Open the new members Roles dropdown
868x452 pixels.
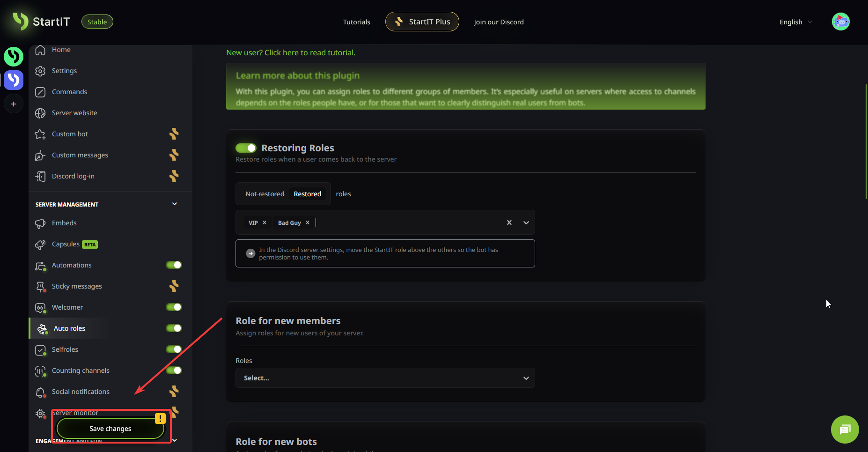(385, 378)
